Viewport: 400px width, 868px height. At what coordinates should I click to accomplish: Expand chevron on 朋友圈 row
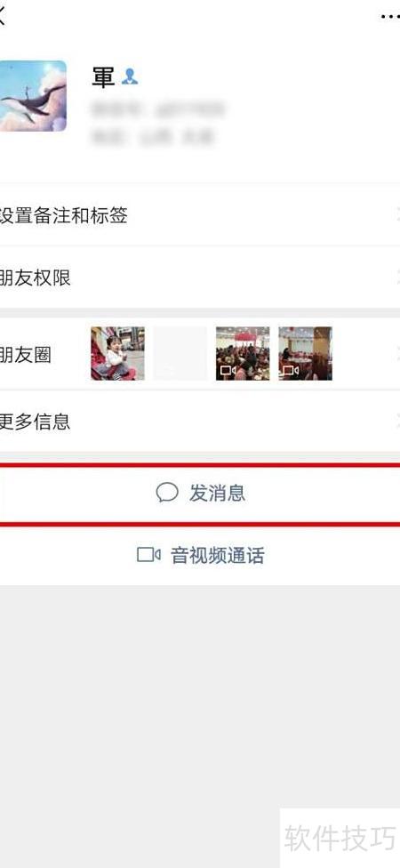coord(397,354)
